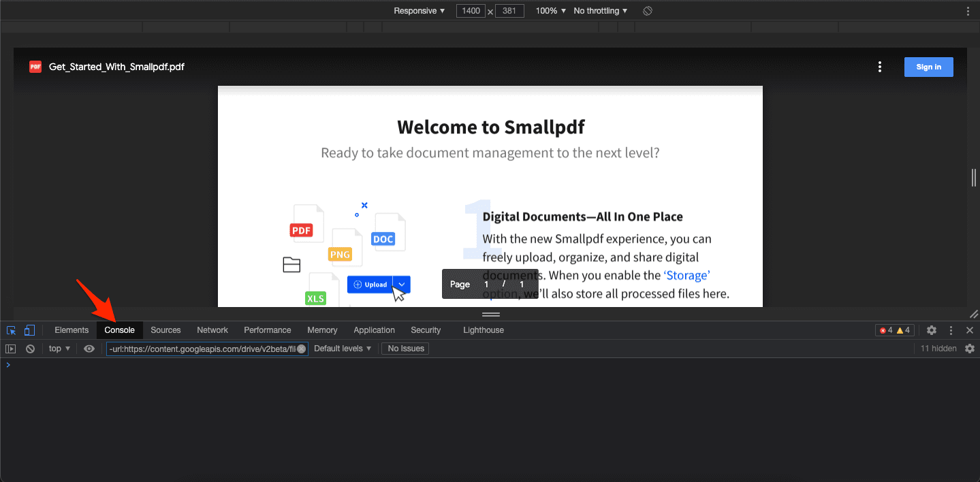The height and width of the screenshot is (482, 980).
Task: Click the viewport width input field
Action: pos(471,11)
